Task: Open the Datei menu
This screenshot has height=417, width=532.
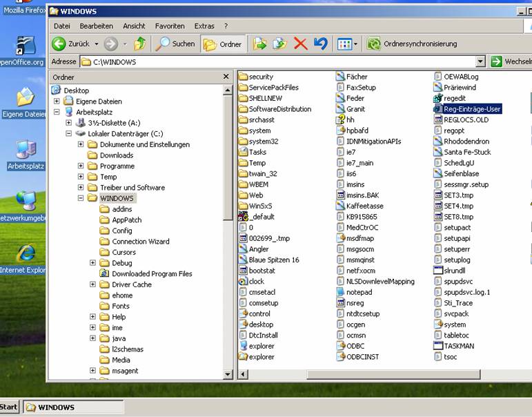Action: tap(61, 26)
